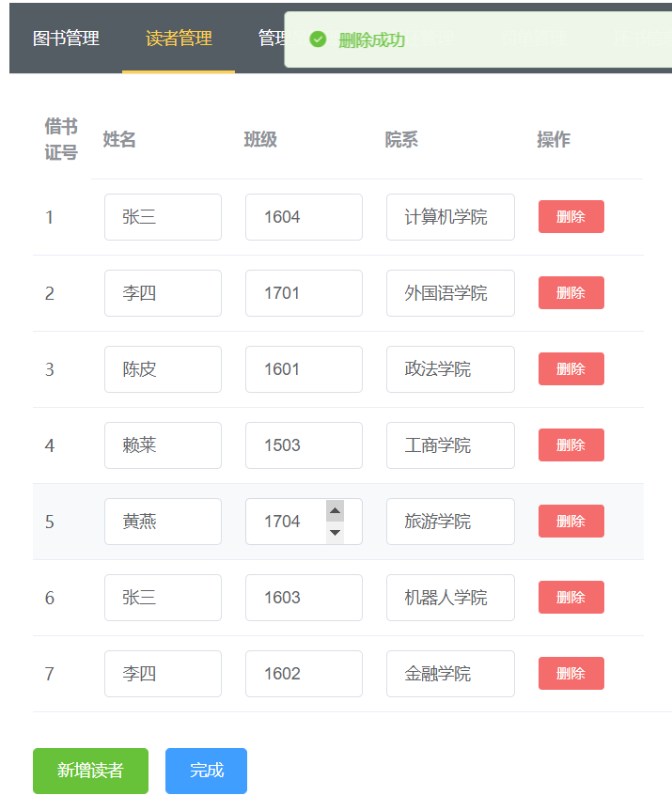
Task: Click the up arrow on class 1704
Action: click(x=335, y=510)
